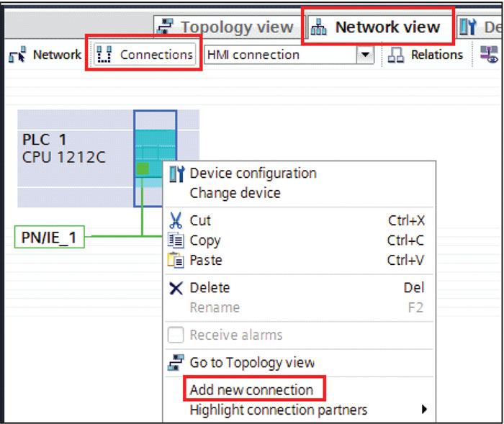
Task: Open the Network view tab
Action: click(x=377, y=28)
